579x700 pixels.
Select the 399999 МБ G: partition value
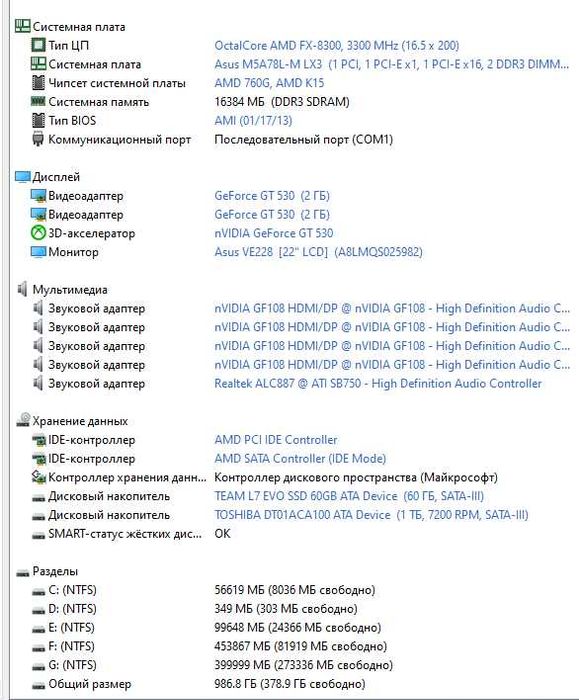tap(304, 664)
